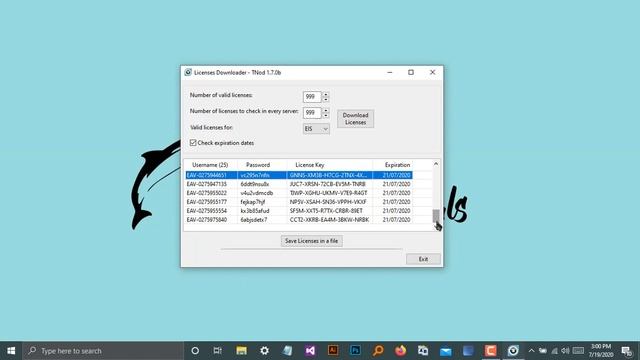The width and height of the screenshot is (640, 360).
Task: Open the Action Center notifications icon
Action: [627, 351]
